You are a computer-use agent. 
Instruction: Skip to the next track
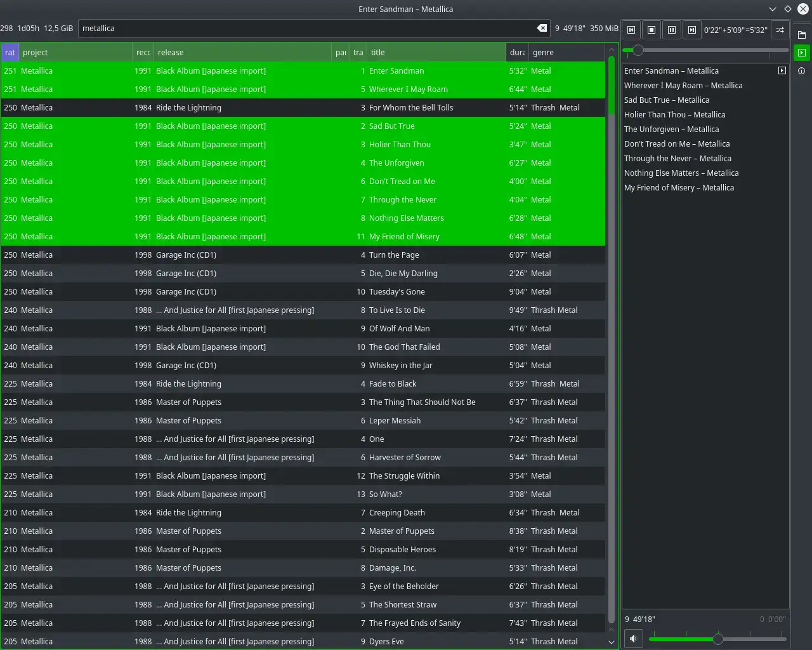[x=692, y=30]
